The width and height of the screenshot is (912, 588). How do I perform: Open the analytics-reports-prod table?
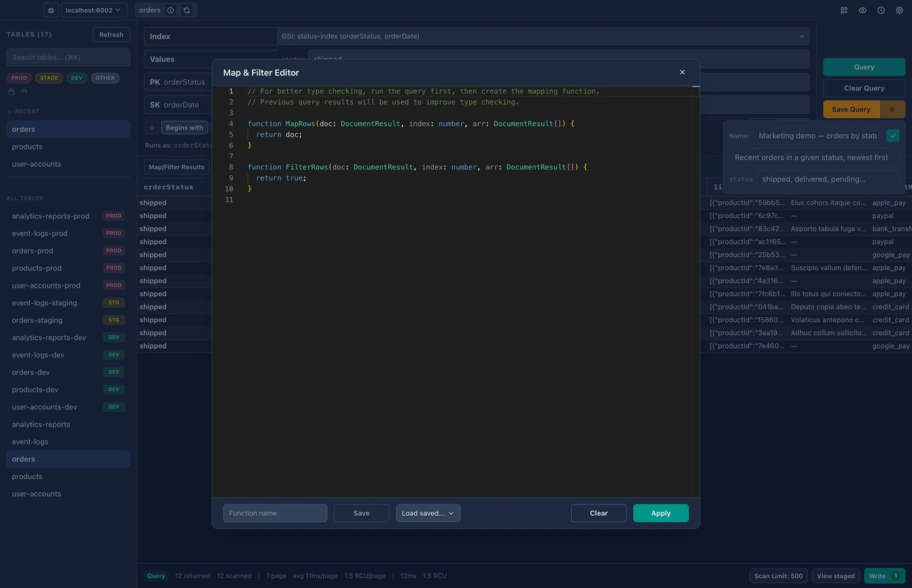click(68, 216)
